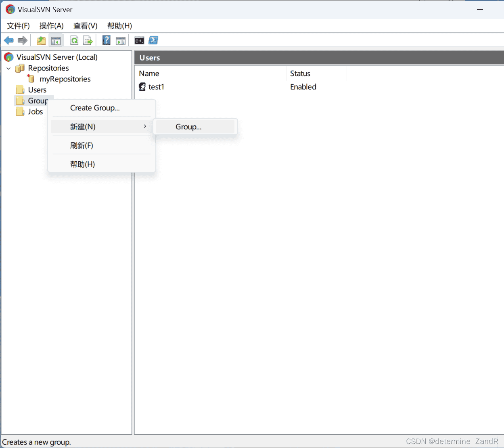Navigate back using the blue back arrow

pos(8,40)
